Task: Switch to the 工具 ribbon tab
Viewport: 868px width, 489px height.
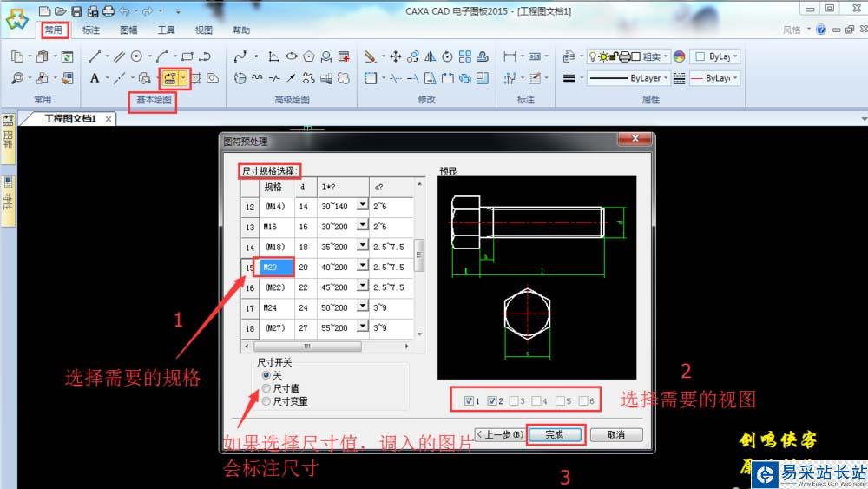Action: (166, 30)
